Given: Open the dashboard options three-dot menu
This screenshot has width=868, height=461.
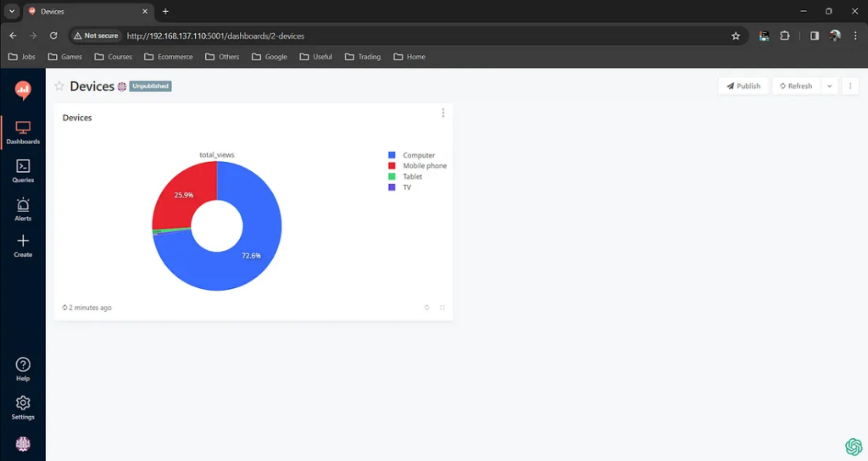Looking at the screenshot, I should [x=850, y=86].
